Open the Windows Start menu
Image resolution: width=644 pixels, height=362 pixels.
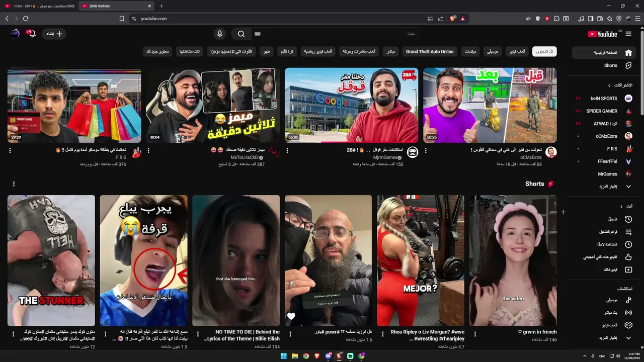tap(283, 356)
